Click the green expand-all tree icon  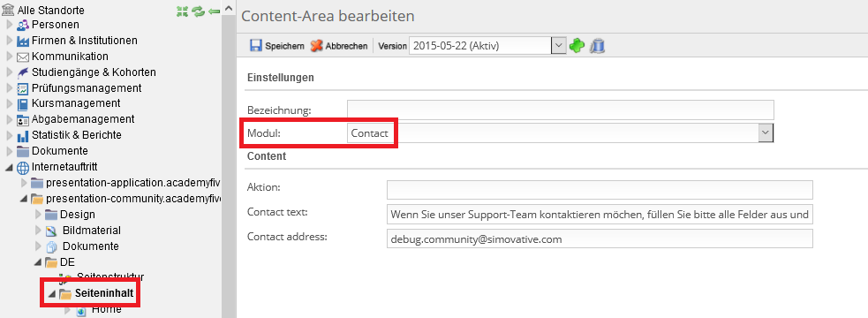(x=182, y=11)
